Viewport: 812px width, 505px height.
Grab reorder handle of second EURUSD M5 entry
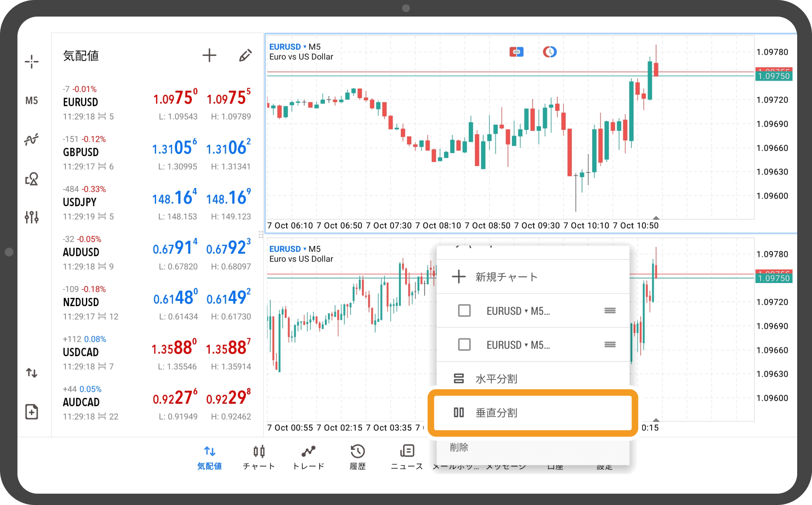tap(610, 345)
